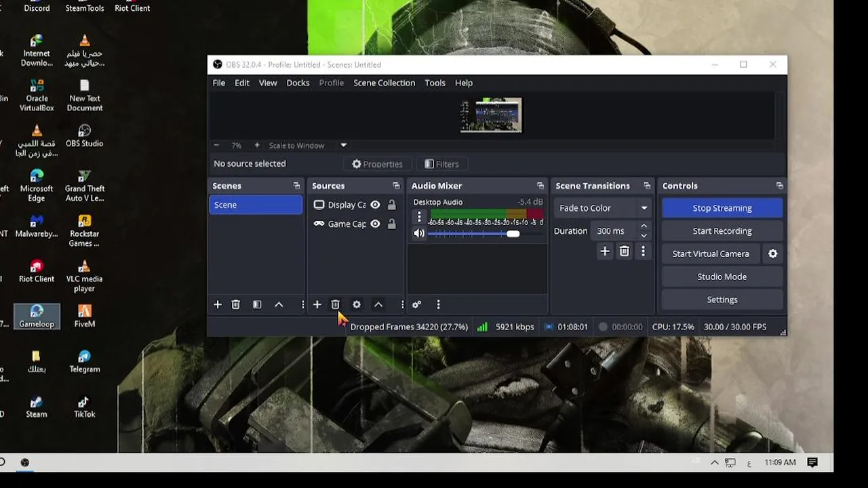Click the green connection signal bars in status bar
The image size is (868, 488).
[482, 327]
